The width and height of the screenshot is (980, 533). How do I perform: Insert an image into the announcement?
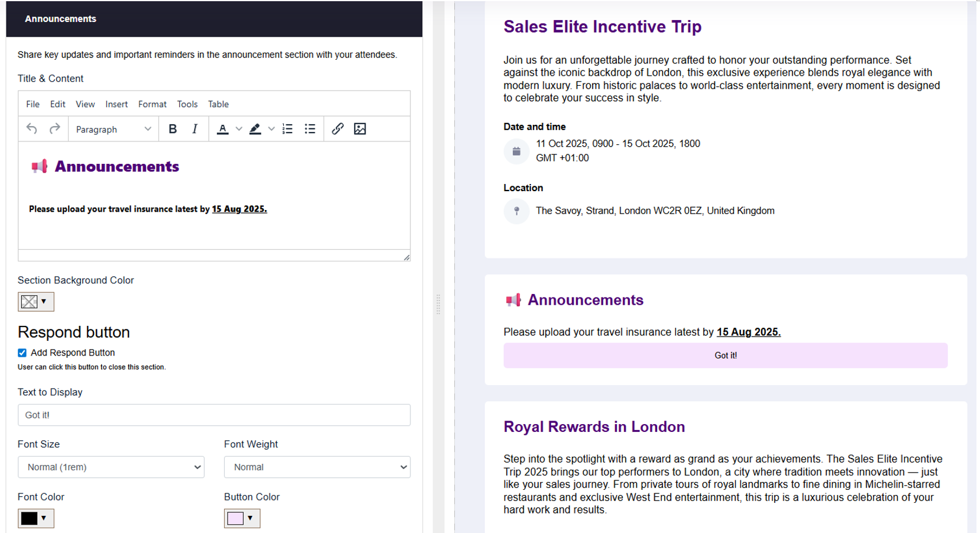point(360,129)
